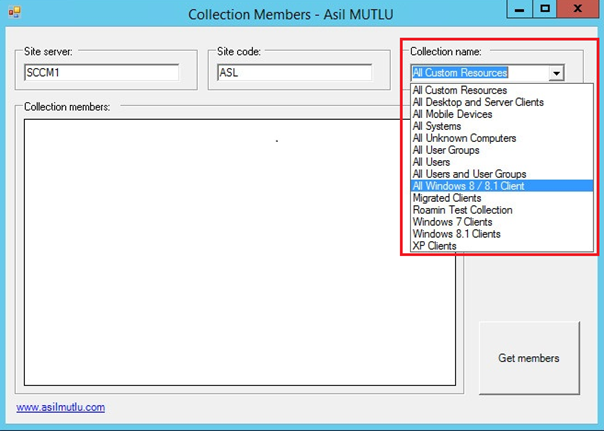The height and width of the screenshot is (431, 604).
Task: Select All Desktop and Server Clients
Action: [x=502, y=102]
